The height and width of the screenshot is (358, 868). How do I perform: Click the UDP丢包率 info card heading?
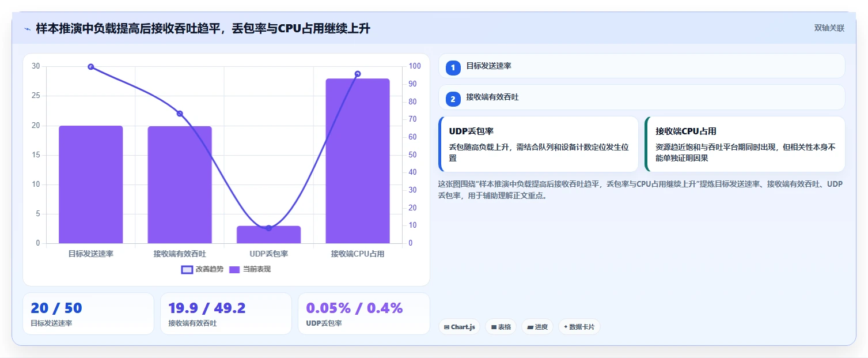point(471,131)
